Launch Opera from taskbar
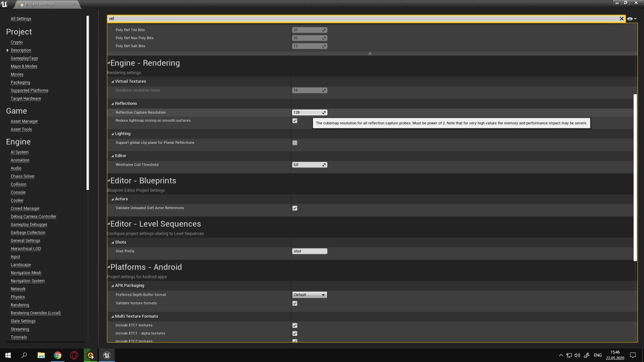 [x=74, y=355]
